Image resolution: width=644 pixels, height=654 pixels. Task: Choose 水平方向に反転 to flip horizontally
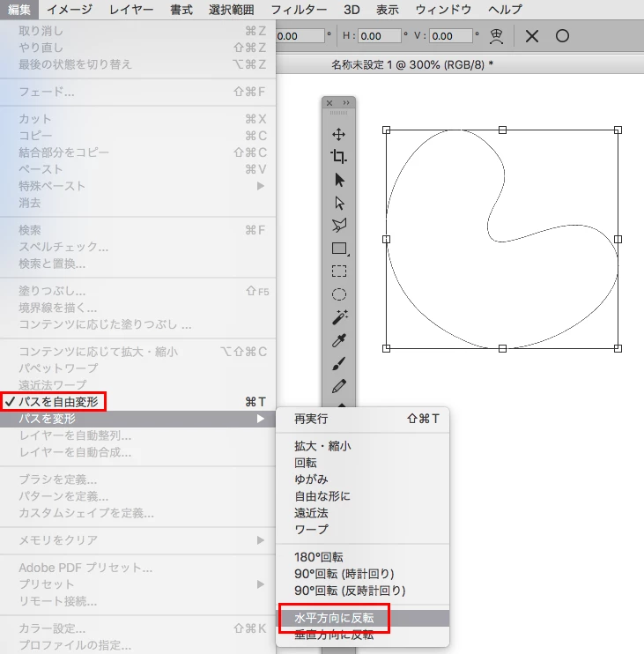[x=363, y=618]
